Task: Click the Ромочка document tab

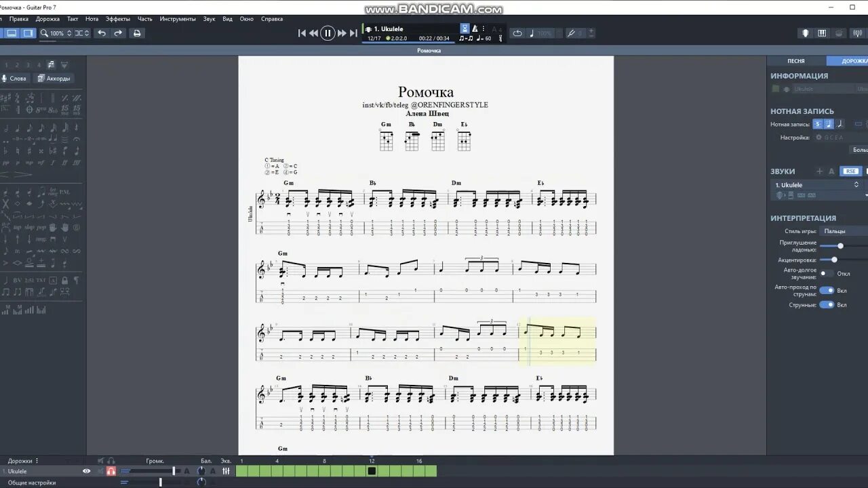Action: point(429,50)
